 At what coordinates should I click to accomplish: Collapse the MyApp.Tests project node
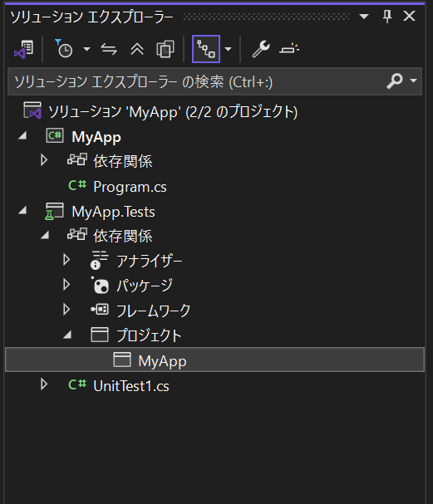[22, 211]
